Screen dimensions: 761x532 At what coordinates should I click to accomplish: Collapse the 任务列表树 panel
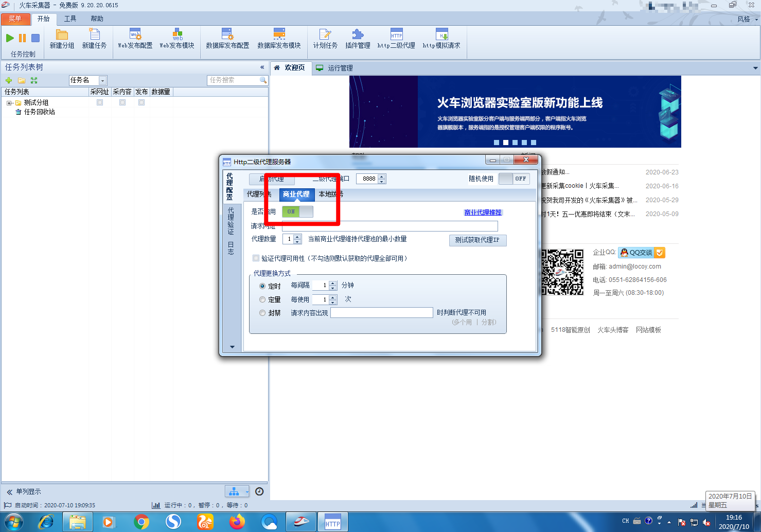click(262, 67)
